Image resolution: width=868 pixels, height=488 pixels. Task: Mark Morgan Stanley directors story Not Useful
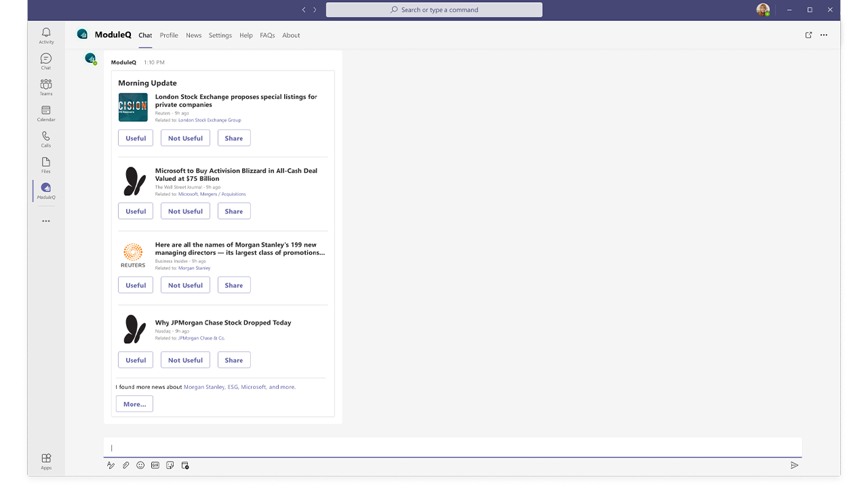(185, 285)
